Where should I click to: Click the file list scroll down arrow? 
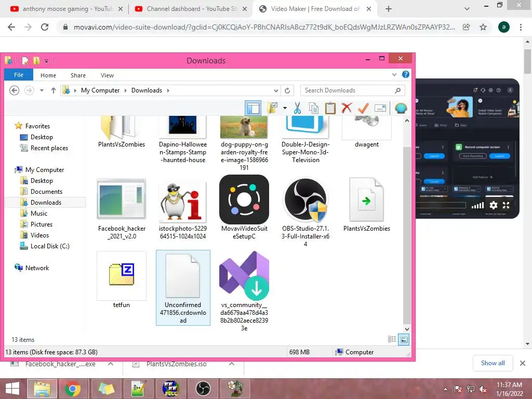pyautogui.click(x=407, y=329)
